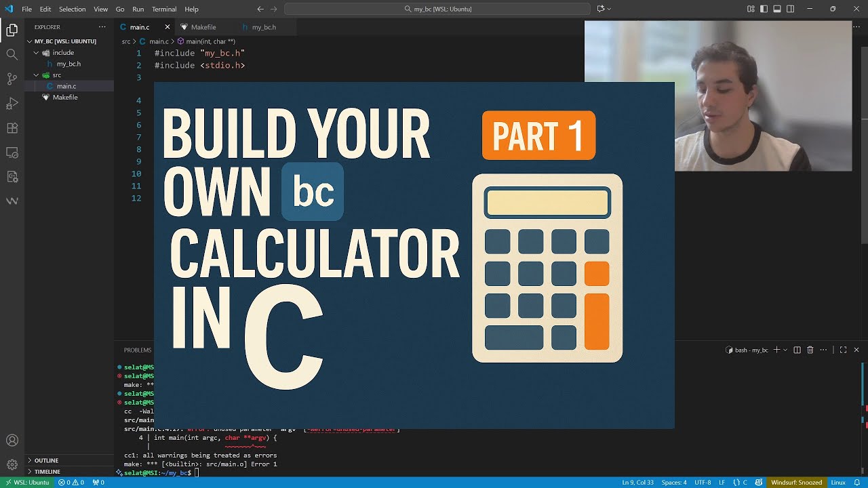Screen dimensions: 868x488
Task: Open the View menu
Action: pos(100,9)
